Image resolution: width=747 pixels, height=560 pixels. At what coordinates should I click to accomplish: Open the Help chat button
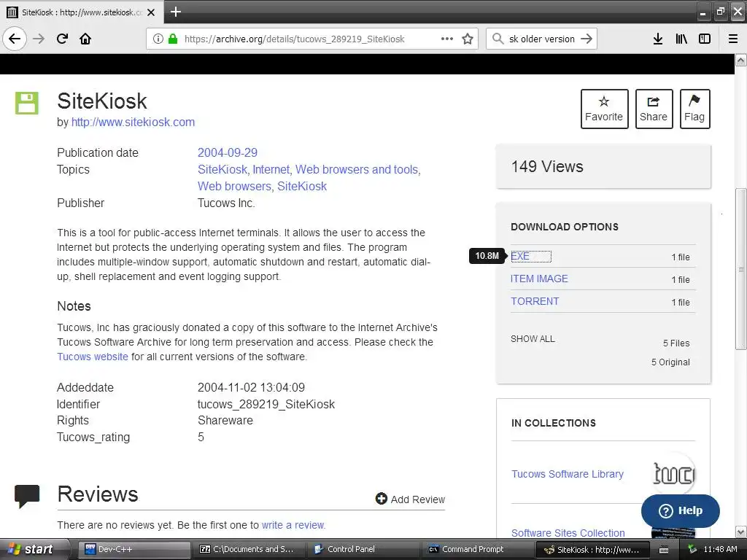[681, 510]
